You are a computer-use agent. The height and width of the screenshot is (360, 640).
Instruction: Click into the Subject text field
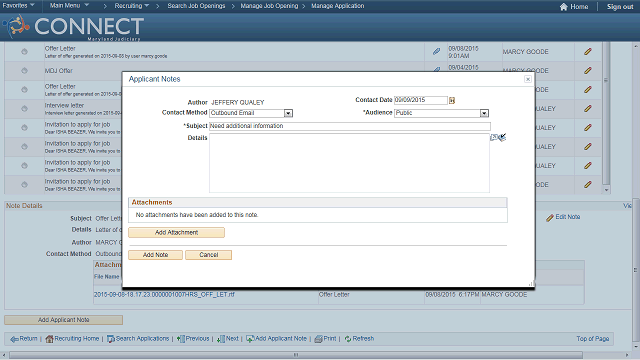click(350, 126)
